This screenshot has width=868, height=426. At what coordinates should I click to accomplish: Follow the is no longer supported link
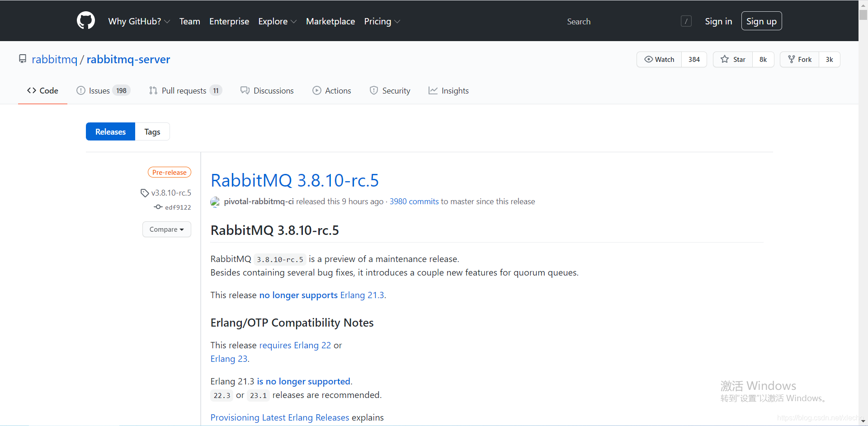point(304,381)
